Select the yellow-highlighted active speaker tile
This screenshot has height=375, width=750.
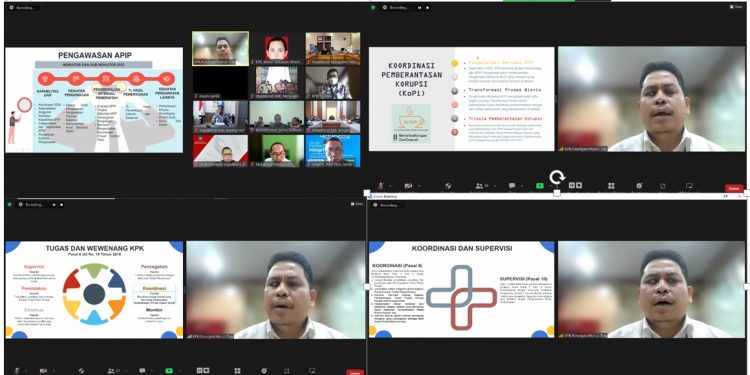(x=220, y=48)
